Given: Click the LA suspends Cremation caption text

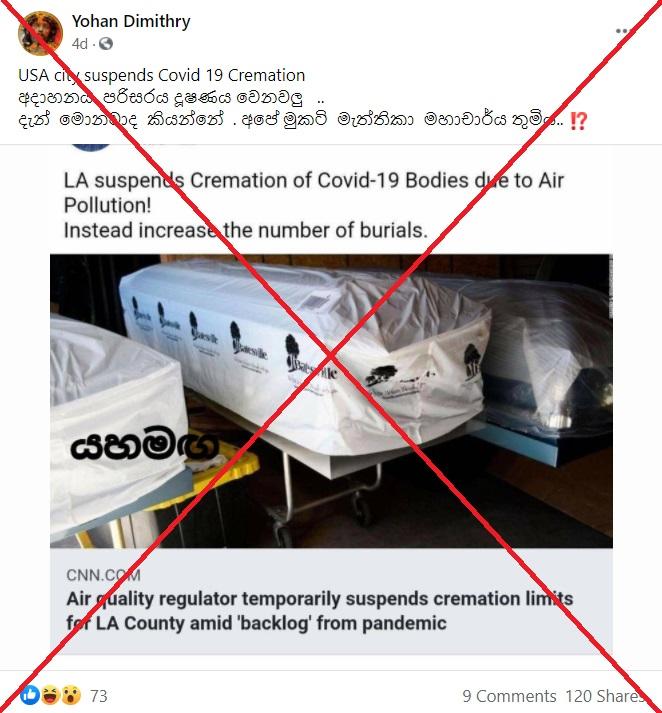Looking at the screenshot, I should 314,193.
